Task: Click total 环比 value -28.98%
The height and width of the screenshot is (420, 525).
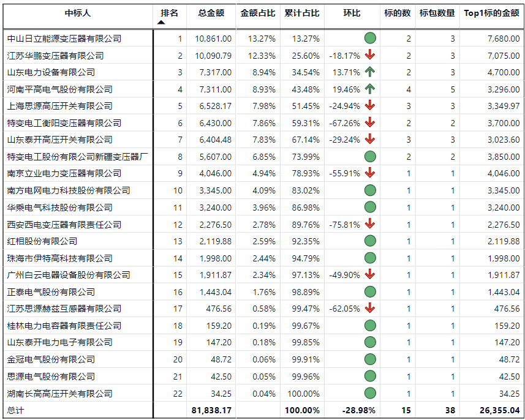Action: [x=358, y=410]
